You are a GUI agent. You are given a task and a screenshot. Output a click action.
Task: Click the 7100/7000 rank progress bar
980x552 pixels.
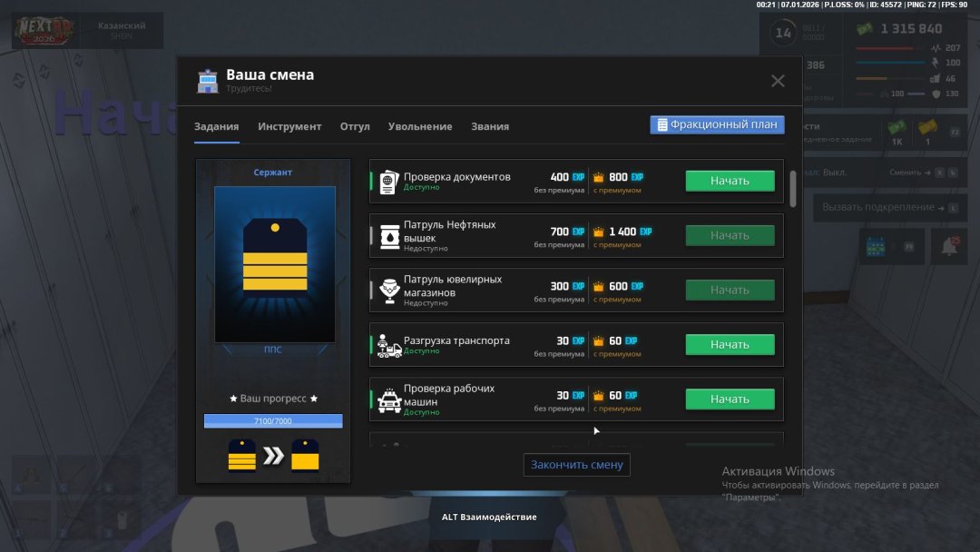point(273,421)
